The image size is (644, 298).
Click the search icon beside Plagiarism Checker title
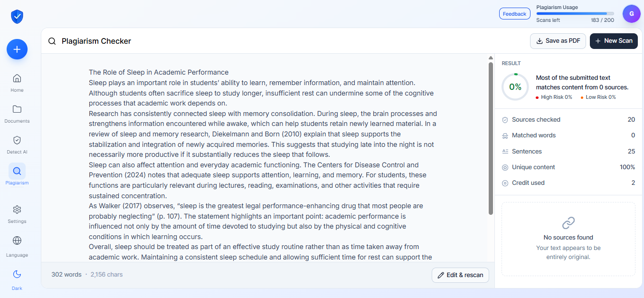(52, 41)
